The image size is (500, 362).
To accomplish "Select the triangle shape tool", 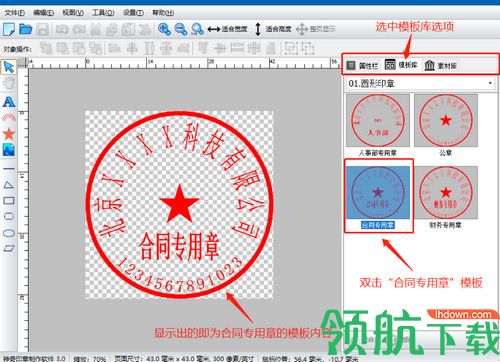I will point(9,185).
